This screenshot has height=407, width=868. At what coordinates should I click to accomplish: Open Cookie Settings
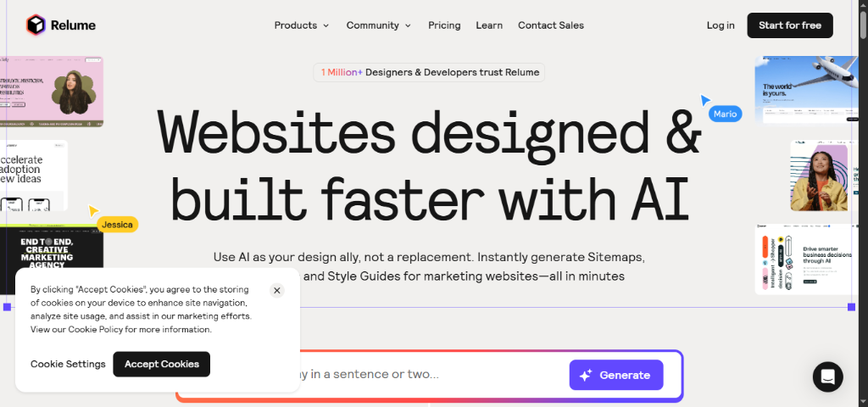pyautogui.click(x=68, y=364)
